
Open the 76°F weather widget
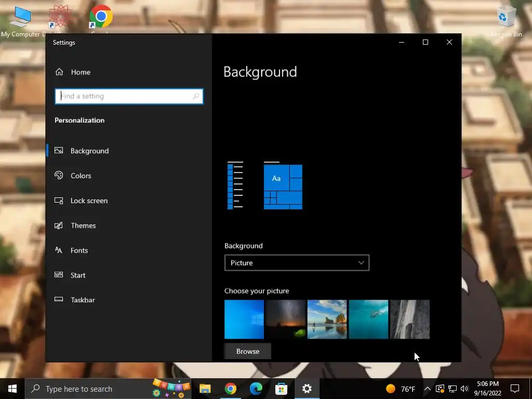click(x=401, y=389)
